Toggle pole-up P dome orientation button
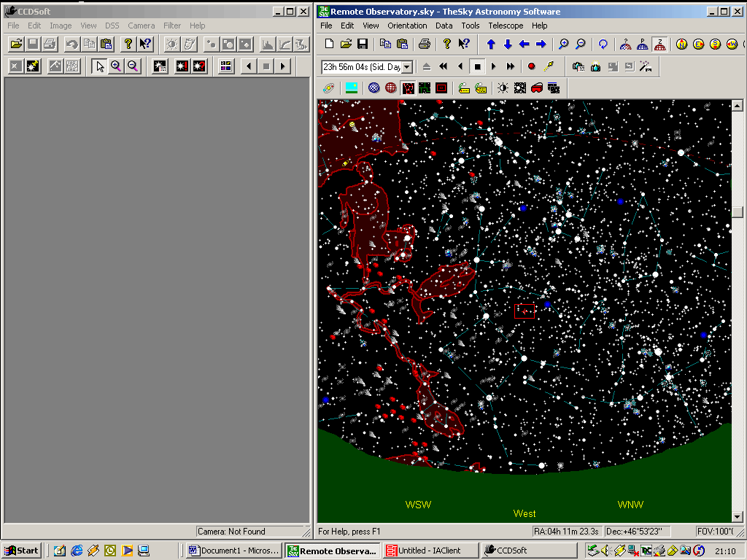 click(x=643, y=44)
